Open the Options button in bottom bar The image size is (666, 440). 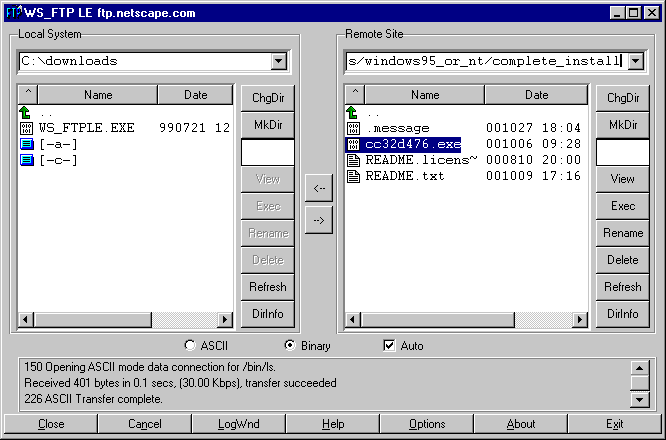coord(427,424)
